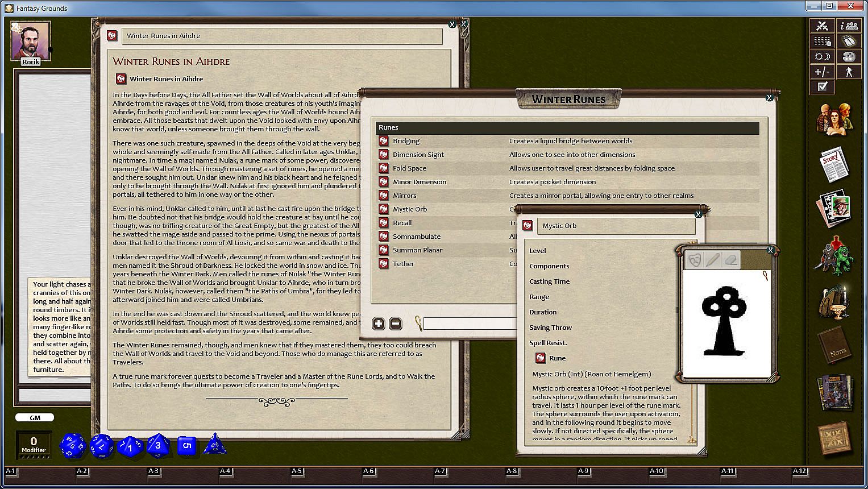This screenshot has width=868, height=489.
Task: Open the Minor Dimension rune link icon
Action: [x=384, y=182]
